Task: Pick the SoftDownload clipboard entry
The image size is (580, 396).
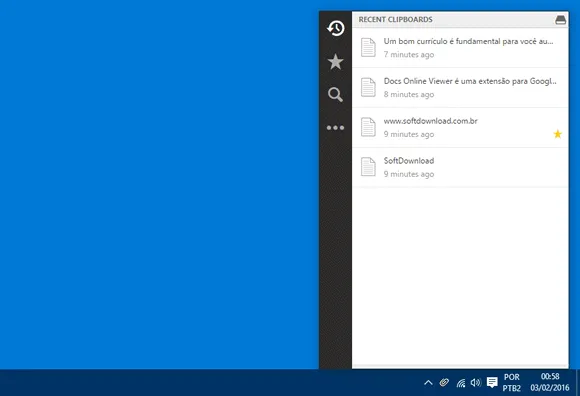Action: (x=460, y=167)
